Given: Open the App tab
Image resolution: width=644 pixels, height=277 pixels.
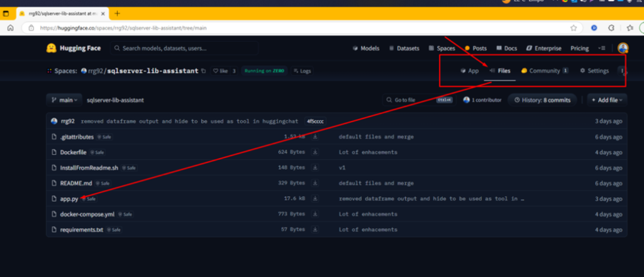Looking at the screenshot, I should [470, 71].
